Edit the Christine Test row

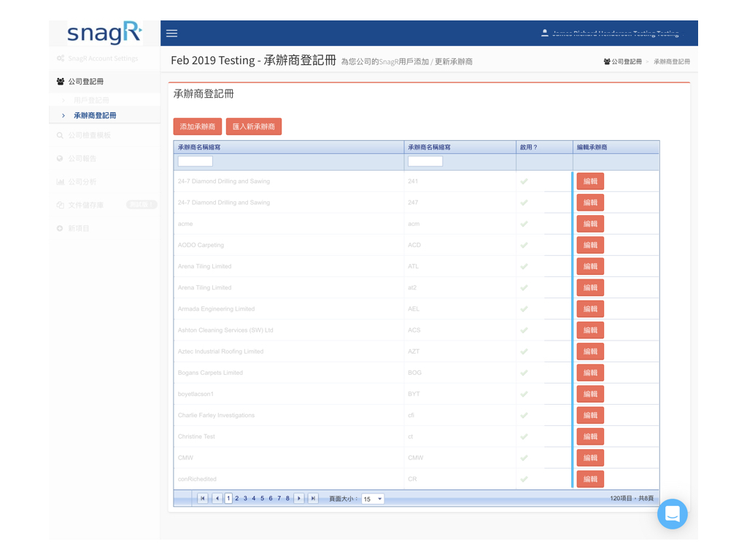590,437
